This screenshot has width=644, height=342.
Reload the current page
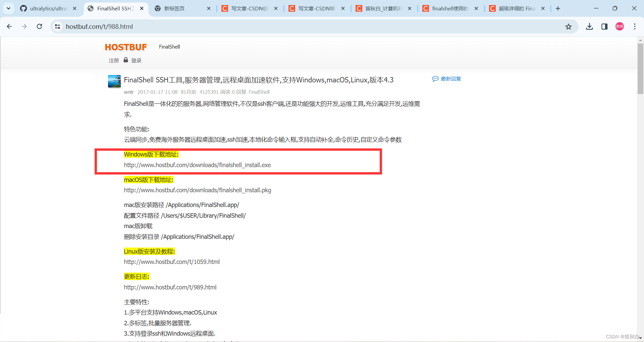[x=39, y=26]
